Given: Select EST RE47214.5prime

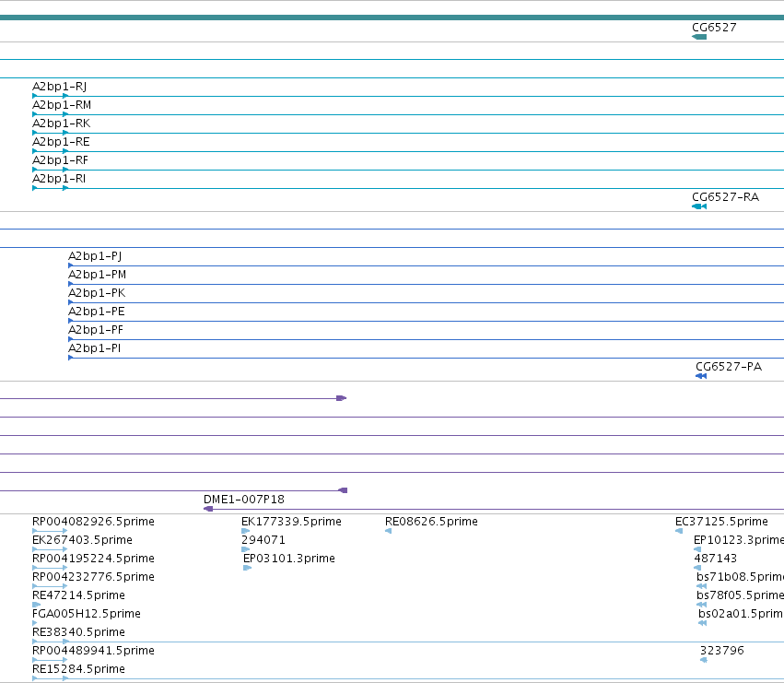Looking at the screenshot, I should pos(78,595).
